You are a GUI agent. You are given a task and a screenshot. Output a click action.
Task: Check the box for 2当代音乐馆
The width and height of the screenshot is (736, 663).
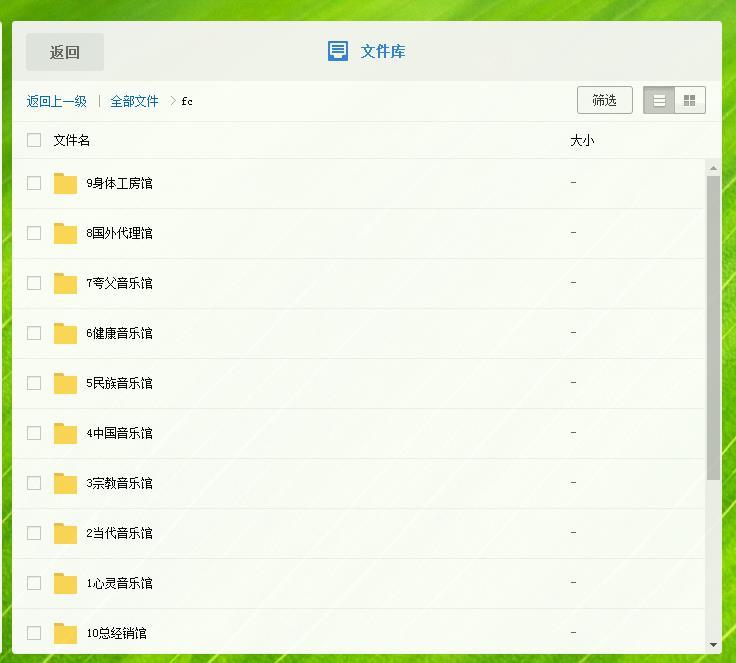(34, 533)
